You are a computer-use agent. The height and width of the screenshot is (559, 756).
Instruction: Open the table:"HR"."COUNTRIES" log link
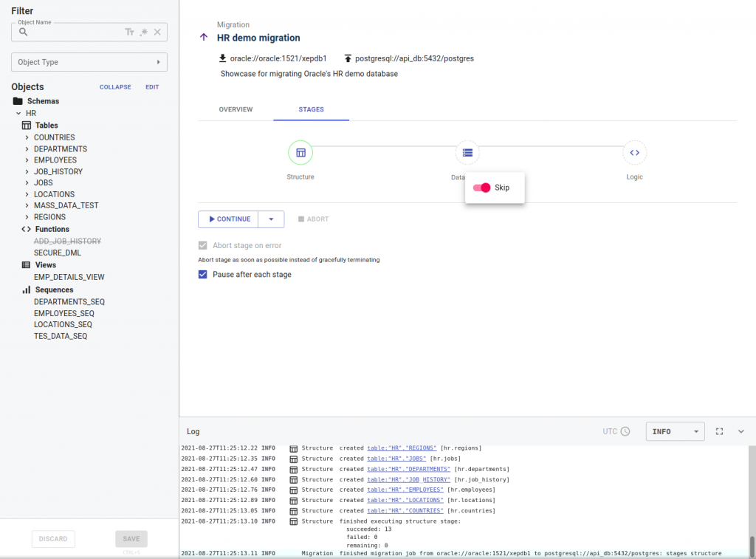tap(405, 511)
